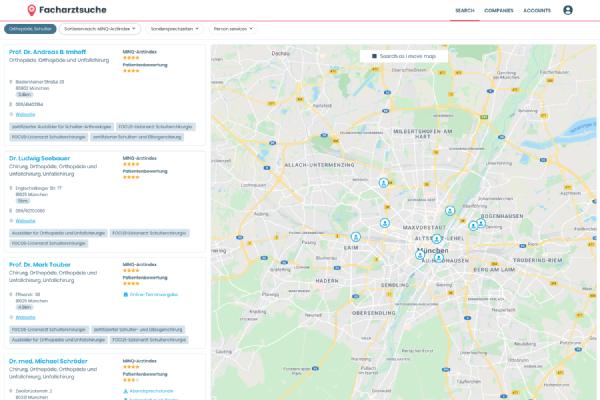Click the Bogenhausen district label on map
600x400 pixels.
[502, 216]
